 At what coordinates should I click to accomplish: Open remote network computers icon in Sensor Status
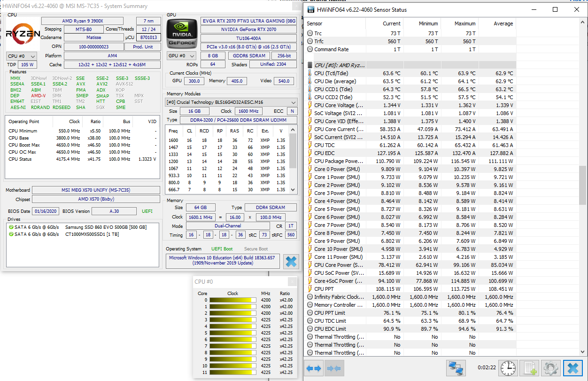(x=456, y=368)
